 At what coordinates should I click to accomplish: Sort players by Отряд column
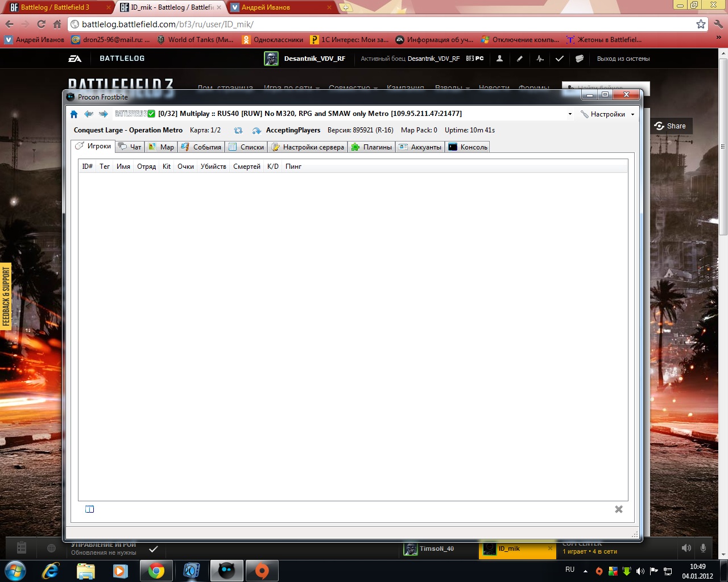coord(147,167)
